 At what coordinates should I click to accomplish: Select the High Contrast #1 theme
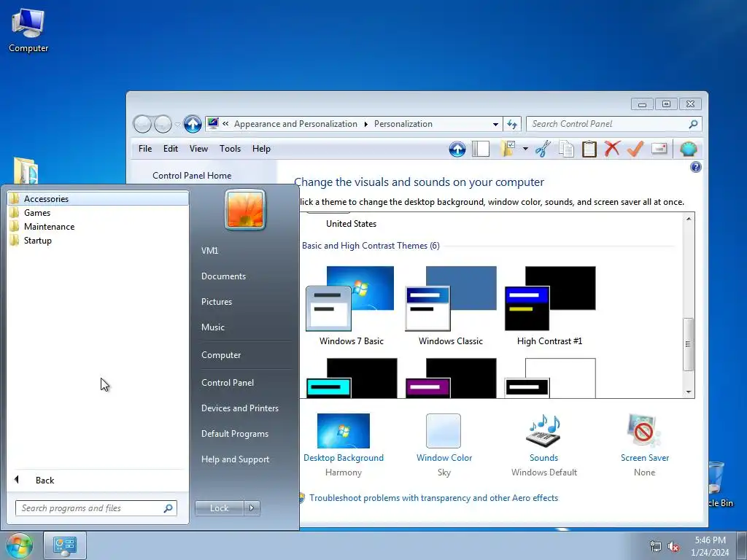point(550,306)
